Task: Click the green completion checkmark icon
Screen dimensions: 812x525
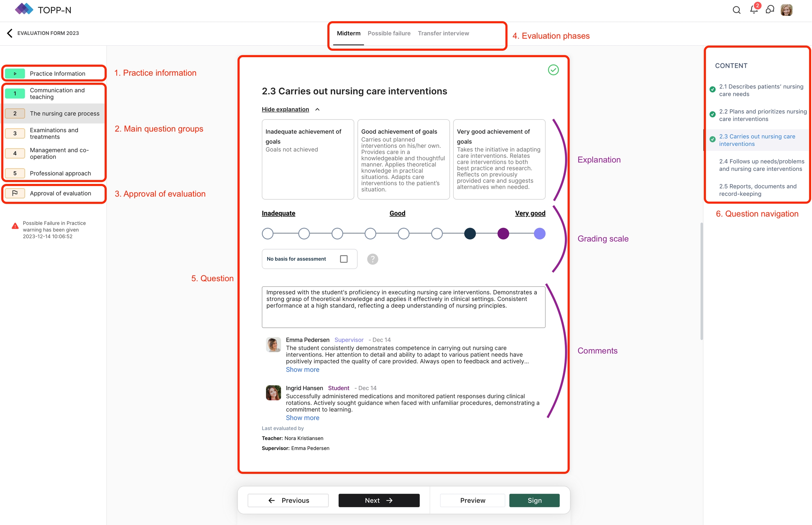Action: [553, 70]
